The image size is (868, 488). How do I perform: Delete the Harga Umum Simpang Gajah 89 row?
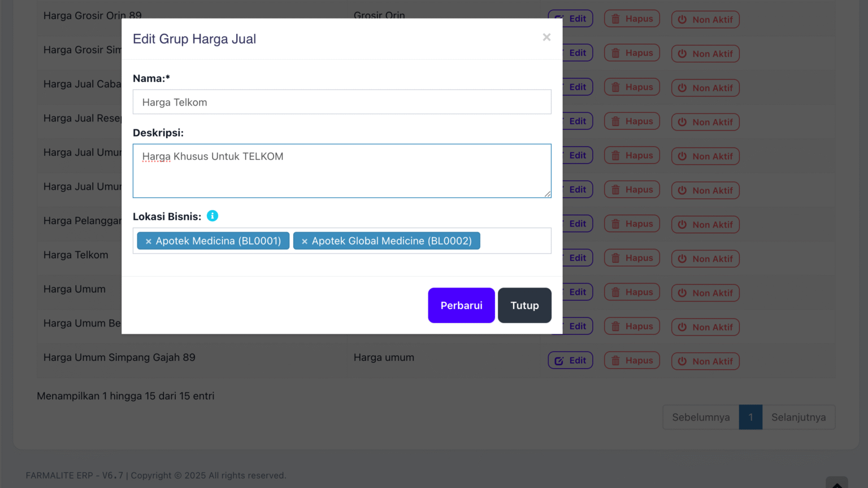coord(632,360)
